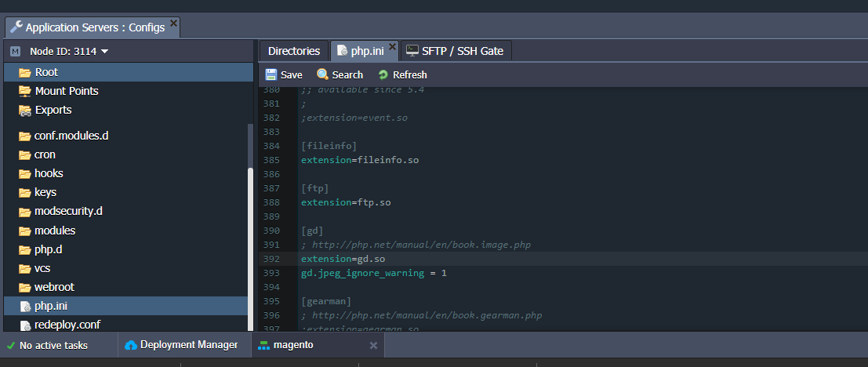Click the magento environment icon
This screenshot has height=367, width=868.
click(x=264, y=345)
